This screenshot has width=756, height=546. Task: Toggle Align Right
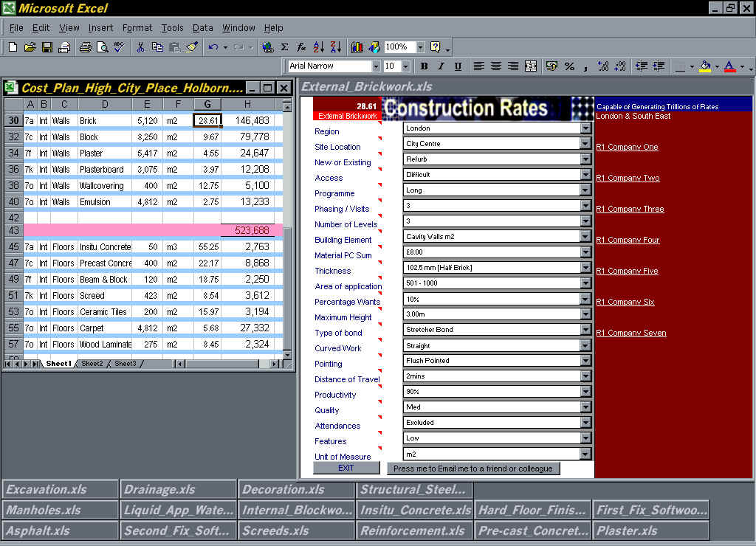(513, 66)
